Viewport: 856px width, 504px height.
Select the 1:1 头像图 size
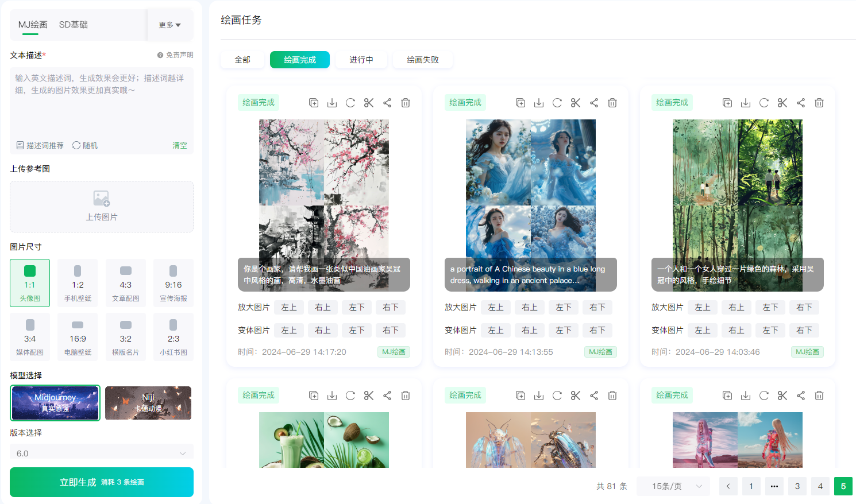tap(30, 283)
